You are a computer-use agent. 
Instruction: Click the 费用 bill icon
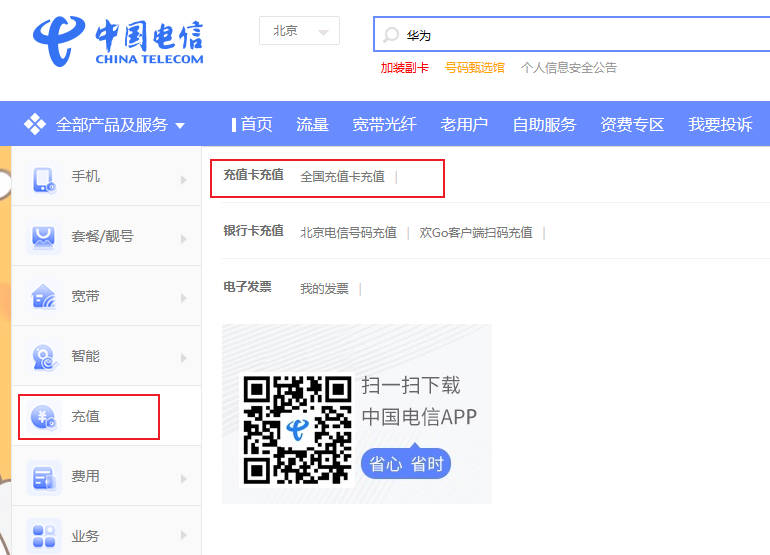[43, 477]
